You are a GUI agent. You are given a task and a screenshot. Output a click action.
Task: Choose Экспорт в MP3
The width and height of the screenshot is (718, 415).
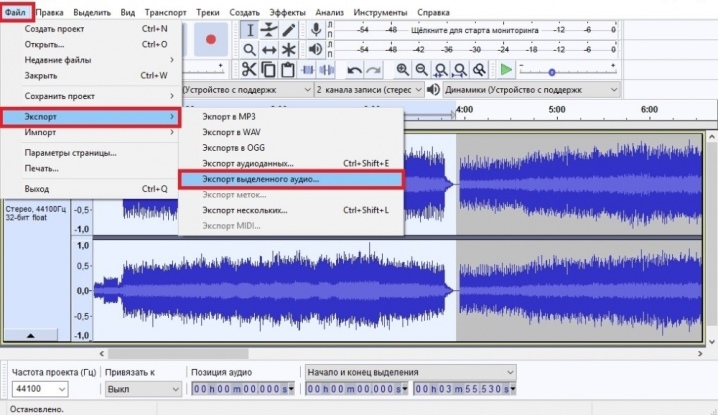point(291,117)
